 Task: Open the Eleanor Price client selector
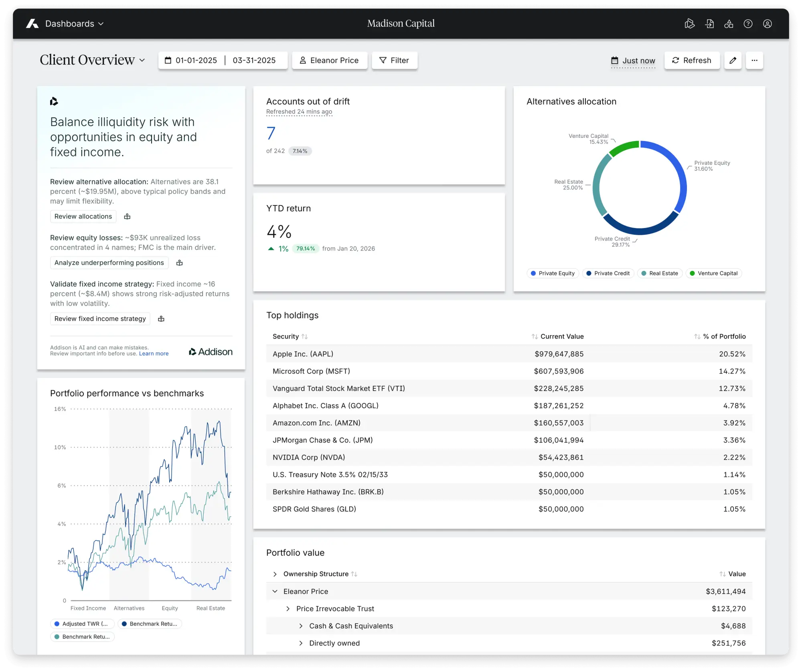coord(329,61)
